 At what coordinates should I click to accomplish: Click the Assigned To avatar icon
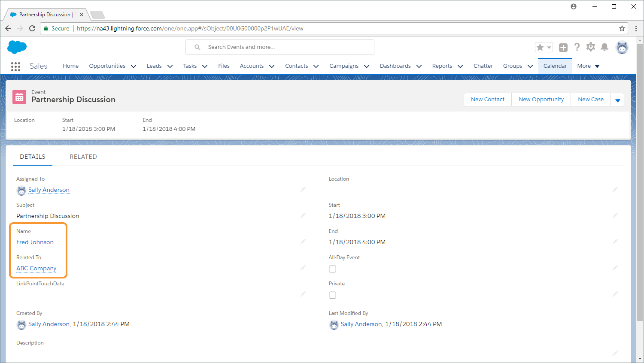[x=21, y=190]
